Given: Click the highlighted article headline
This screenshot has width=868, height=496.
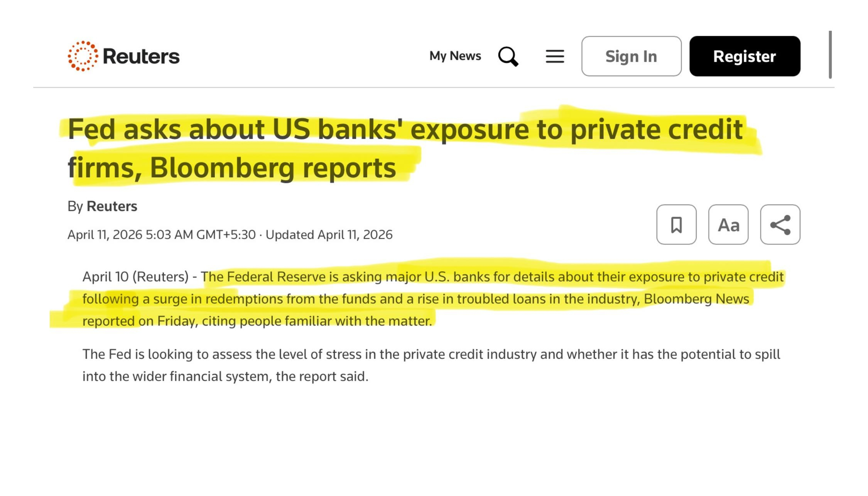Looking at the screenshot, I should tap(405, 148).
